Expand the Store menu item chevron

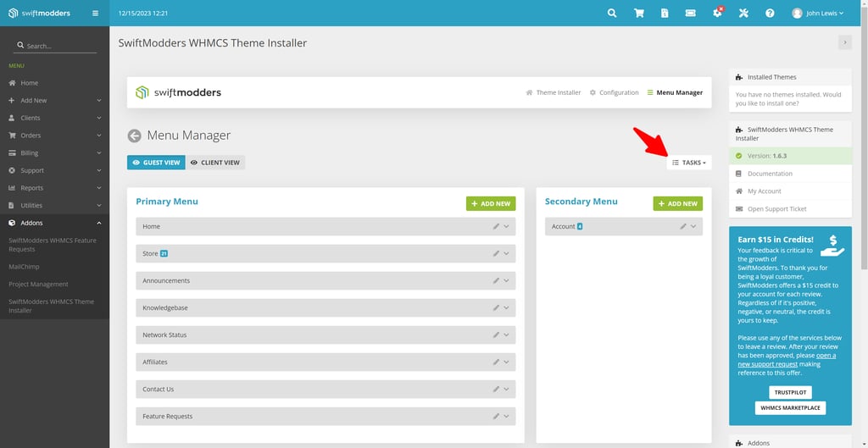(506, 253)
